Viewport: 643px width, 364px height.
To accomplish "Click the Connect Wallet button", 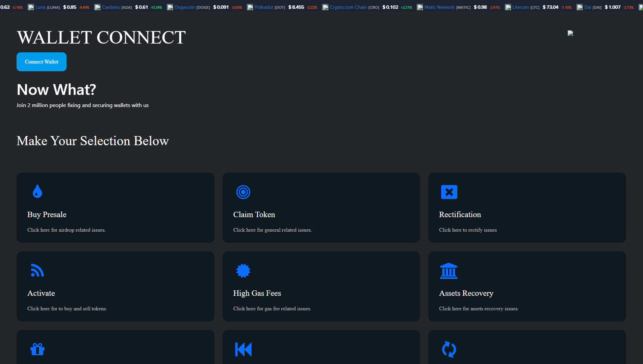I will point(42,62).
